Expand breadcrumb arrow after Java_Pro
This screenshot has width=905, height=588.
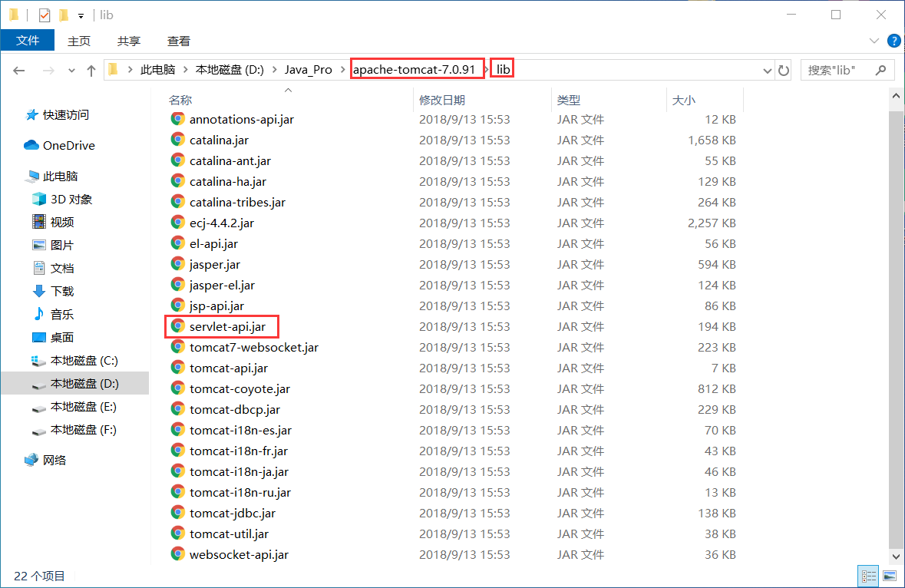(343, 70)
